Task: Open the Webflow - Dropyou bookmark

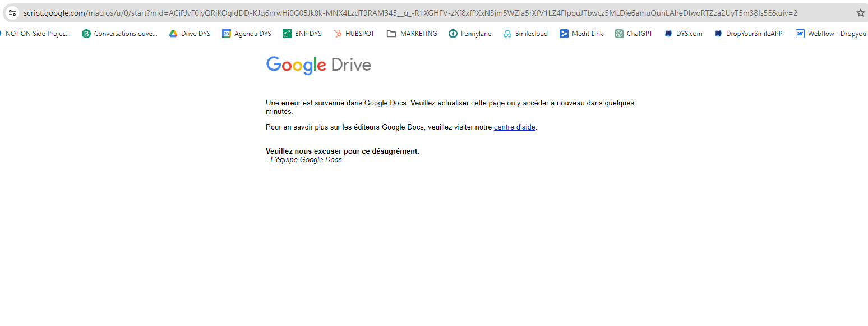Action: tap(831, 34)
